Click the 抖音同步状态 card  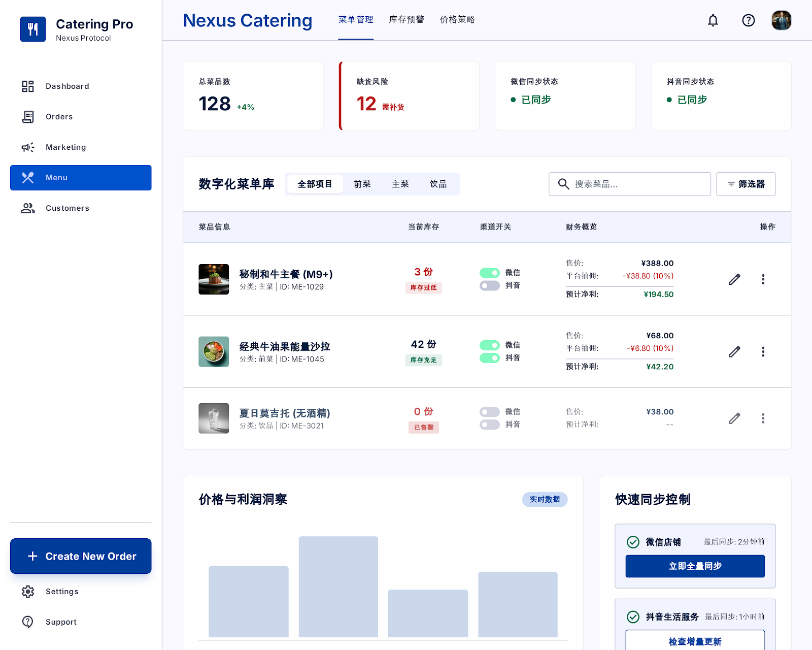[721, 96]
